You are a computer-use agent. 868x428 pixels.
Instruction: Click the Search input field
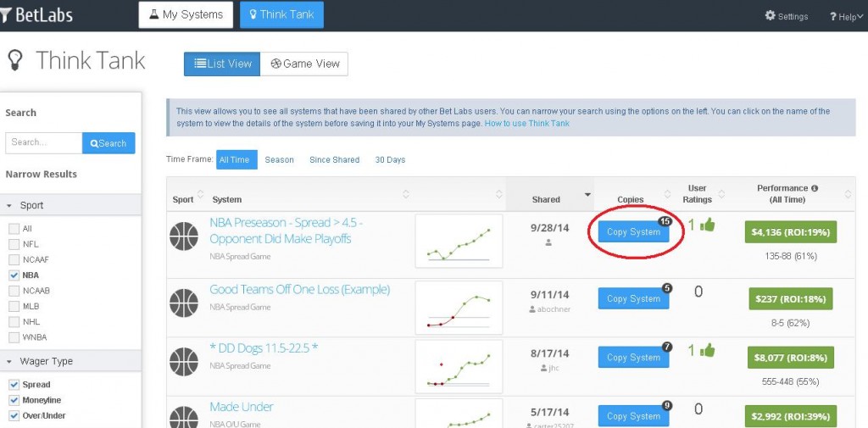(x=44, y=143)
